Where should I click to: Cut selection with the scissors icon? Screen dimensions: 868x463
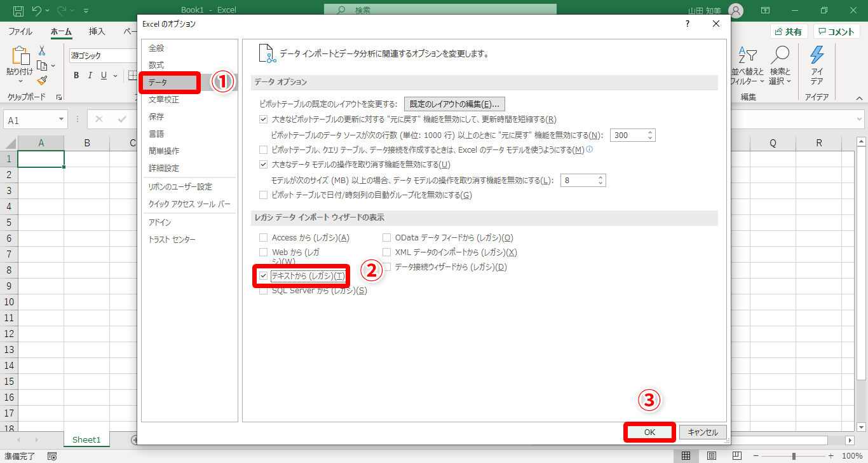pyautogui.click(x=42, y=51)
